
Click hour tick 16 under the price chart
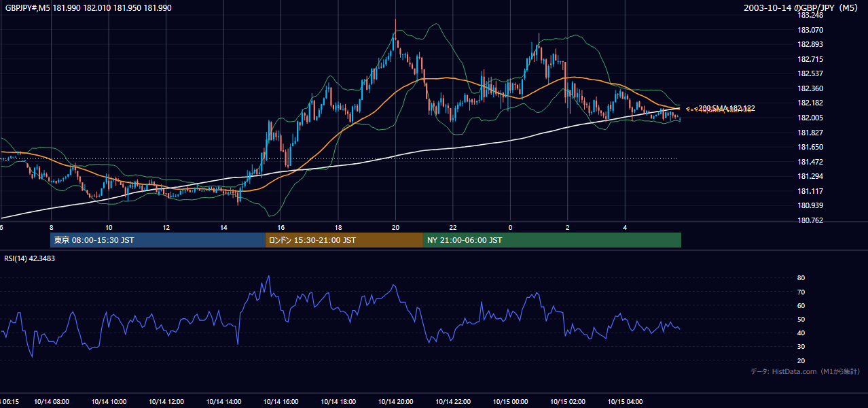pos(281,227)
